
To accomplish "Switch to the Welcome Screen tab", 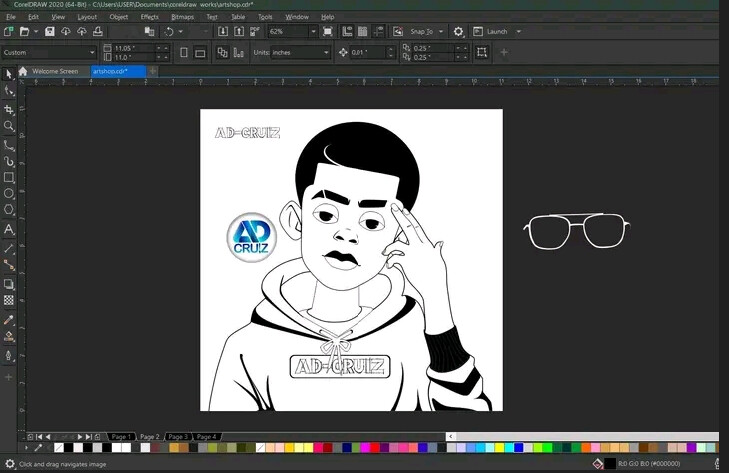I will [54, 71].
